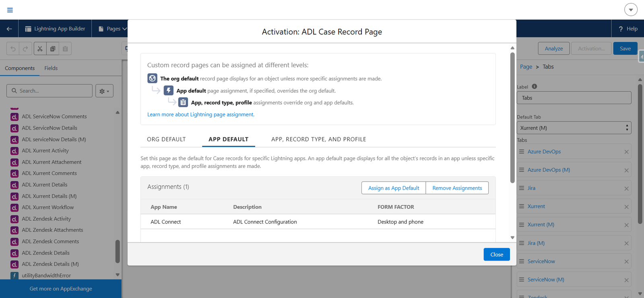Remove the Azure DevOps (M) tab

click(x=626, y=170)
